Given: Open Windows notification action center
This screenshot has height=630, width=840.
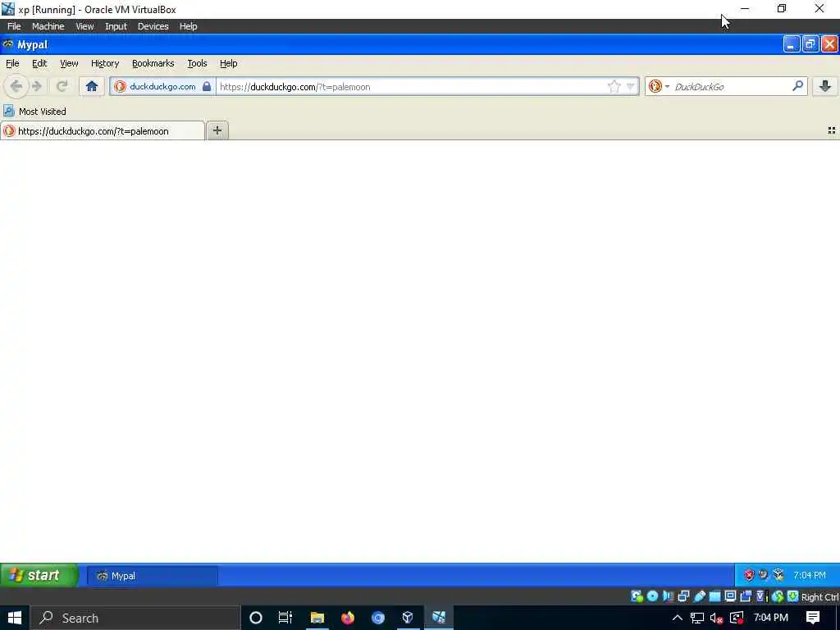Looking at the screenshot, I should click(813, 618).
